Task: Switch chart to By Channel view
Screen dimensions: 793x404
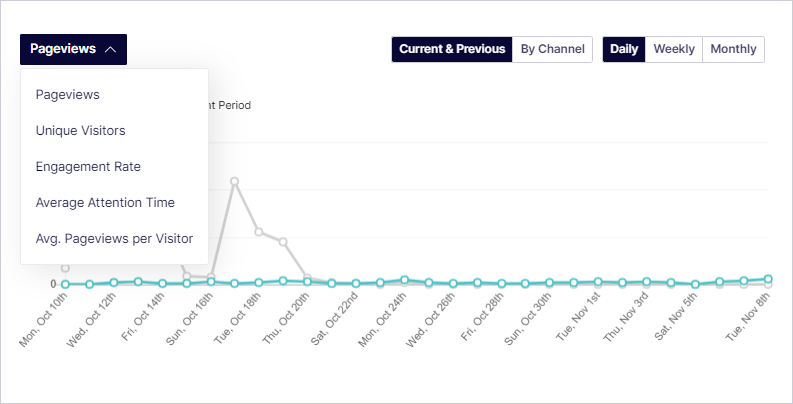Action: tap(552, 49)
